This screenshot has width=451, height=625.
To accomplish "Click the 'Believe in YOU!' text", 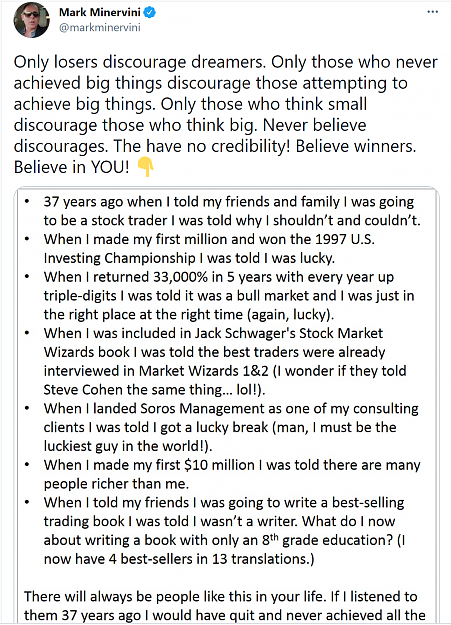I will (x=72, y=167).
